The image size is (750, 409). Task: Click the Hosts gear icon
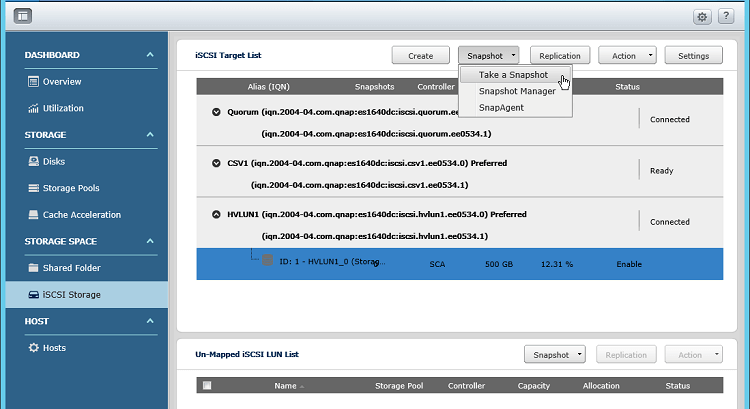click(33, 347)
